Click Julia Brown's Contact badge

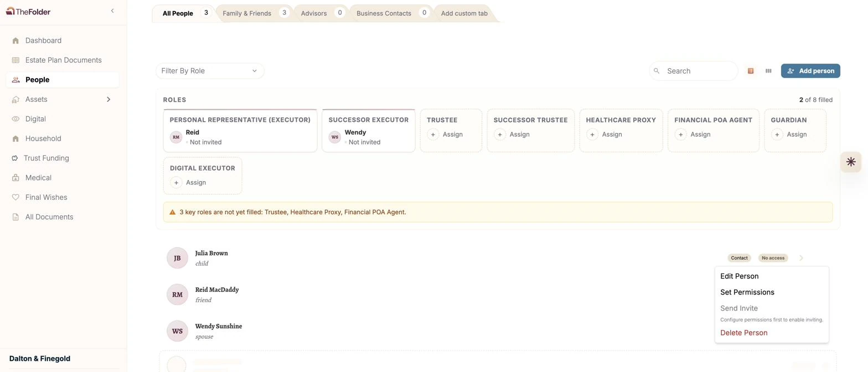pyautogui.click(x=739, y=258)
